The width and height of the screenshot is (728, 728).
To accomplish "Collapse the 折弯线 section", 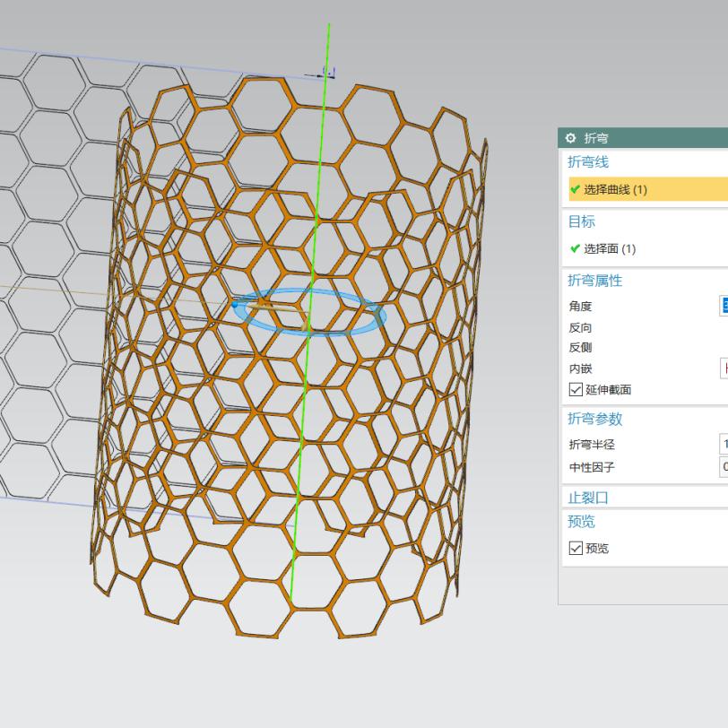I will point(588,162).
